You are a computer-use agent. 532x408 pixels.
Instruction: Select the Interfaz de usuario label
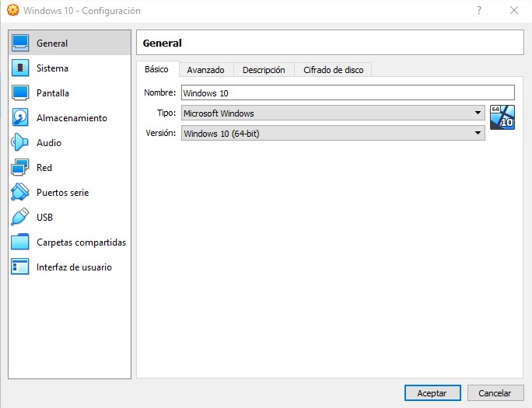pos(75,267)
